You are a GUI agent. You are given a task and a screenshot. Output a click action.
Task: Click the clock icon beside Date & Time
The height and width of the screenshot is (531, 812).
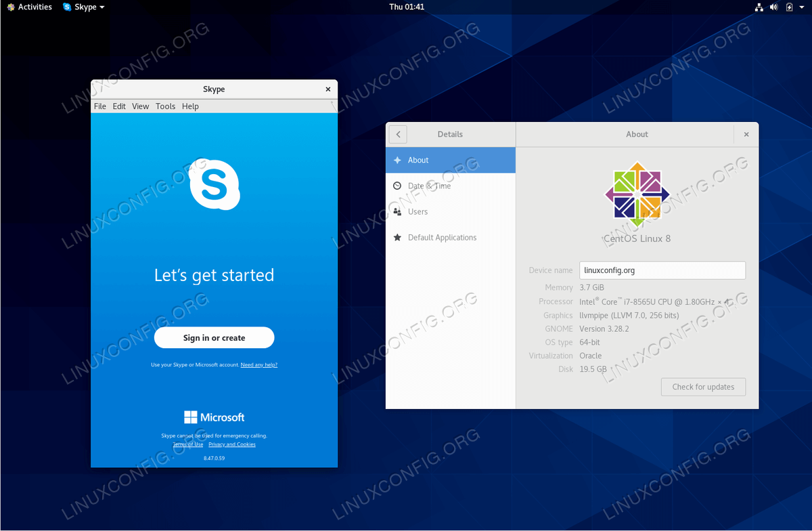[397, 186]
